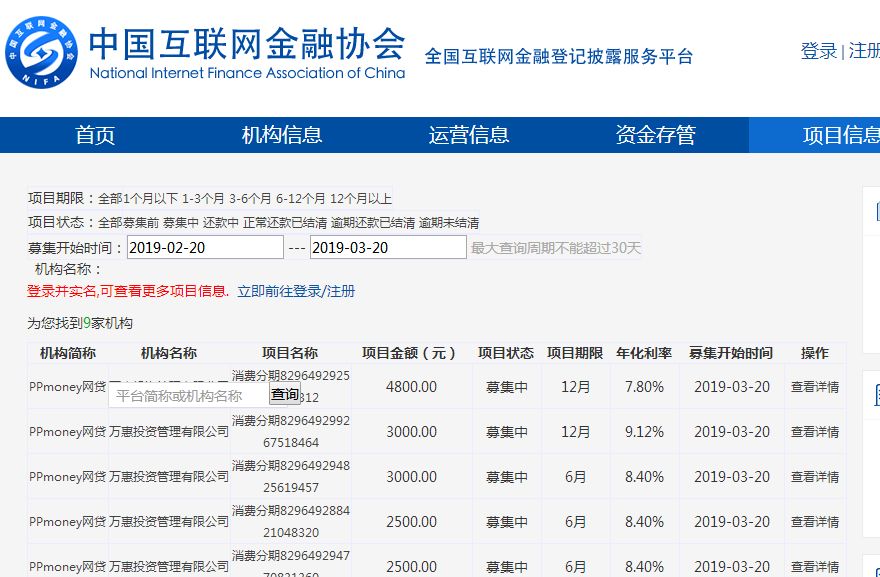Select the 7.80% interest rate cell
This screenshot has height=577, width=880.
644,387
